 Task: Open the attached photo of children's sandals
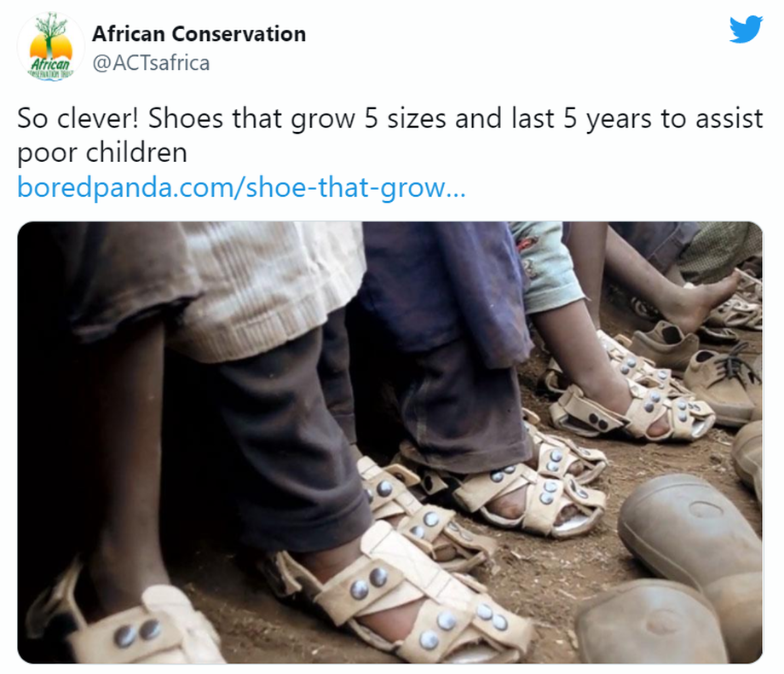click(x=390, y=442)
